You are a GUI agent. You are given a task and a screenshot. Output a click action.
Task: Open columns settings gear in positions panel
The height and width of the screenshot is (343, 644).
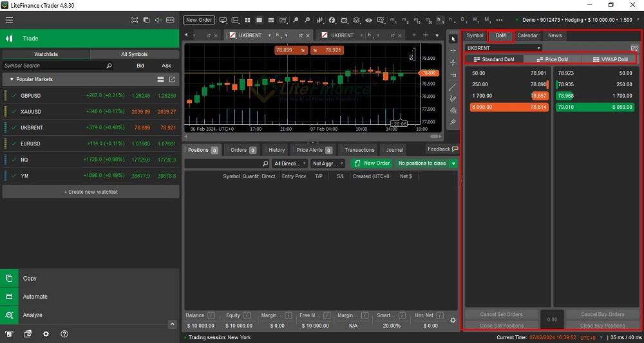click(x=453, y=320)
